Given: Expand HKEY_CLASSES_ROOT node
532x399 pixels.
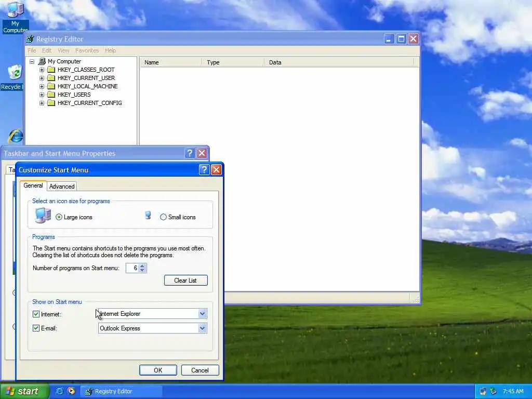Looking at the screenshot, I should pyautogui.click(x=42, y=70).
